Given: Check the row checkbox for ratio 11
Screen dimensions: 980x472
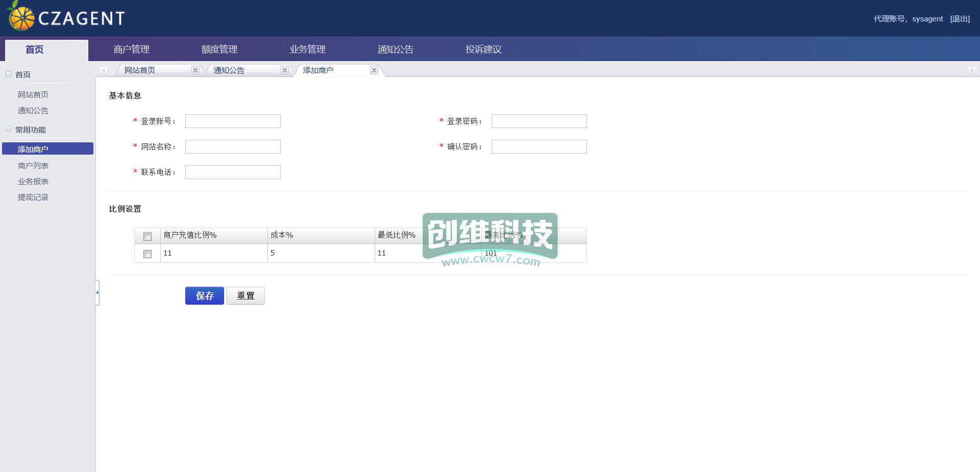Looking at the screenshot, I should (x=148, y=254).
